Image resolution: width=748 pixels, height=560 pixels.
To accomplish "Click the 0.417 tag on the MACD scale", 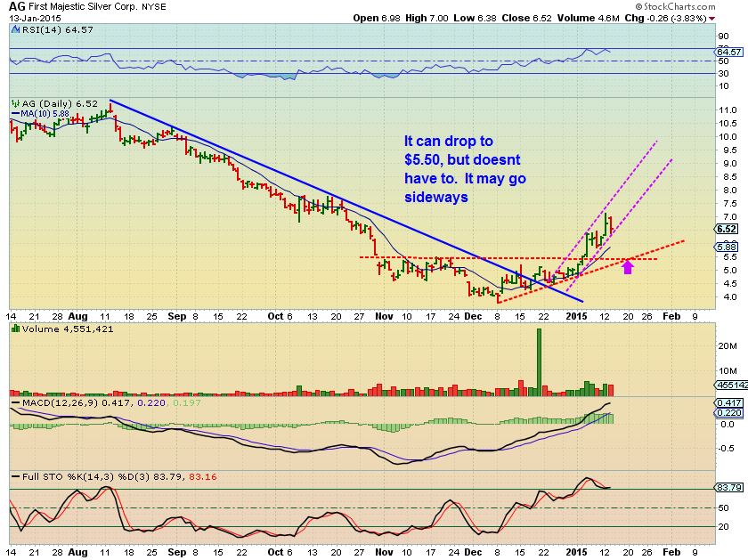I will click(x=729, y=403).
